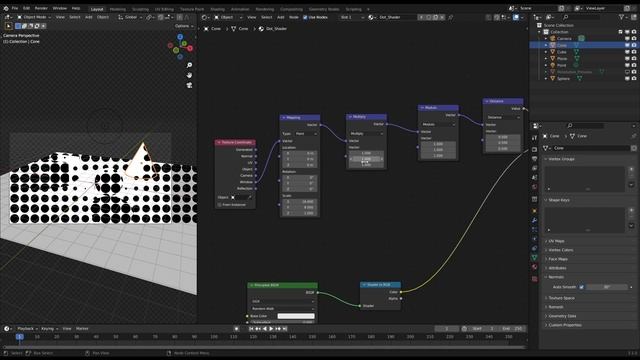Switch to the UV Editing workspace tab
The width and height of the screenshot is (640, 360).
pos(164,9)
